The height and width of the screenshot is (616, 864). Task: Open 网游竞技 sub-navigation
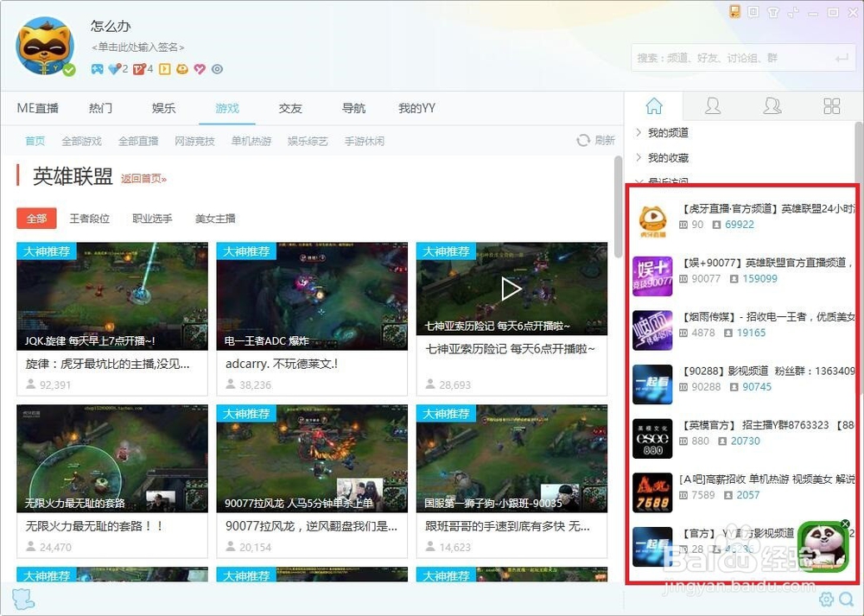194,141
